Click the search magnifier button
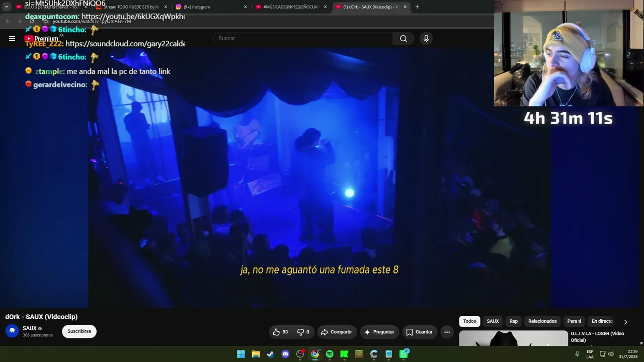 403,39
